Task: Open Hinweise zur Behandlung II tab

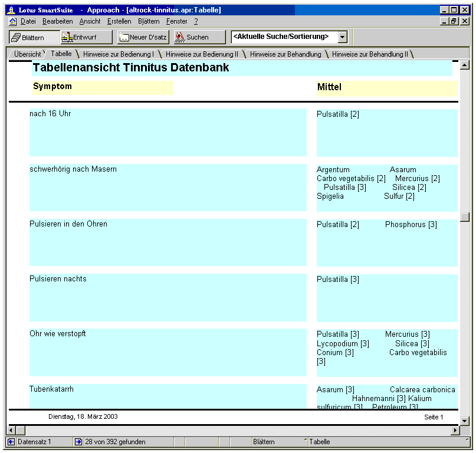Action: [x=370, y=54]
